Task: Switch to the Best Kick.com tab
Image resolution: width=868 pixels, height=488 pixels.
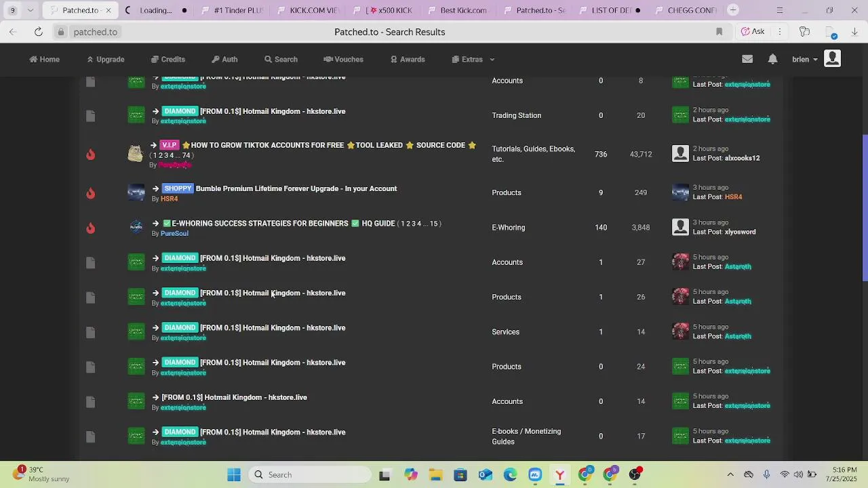Action: pos(458,10)
